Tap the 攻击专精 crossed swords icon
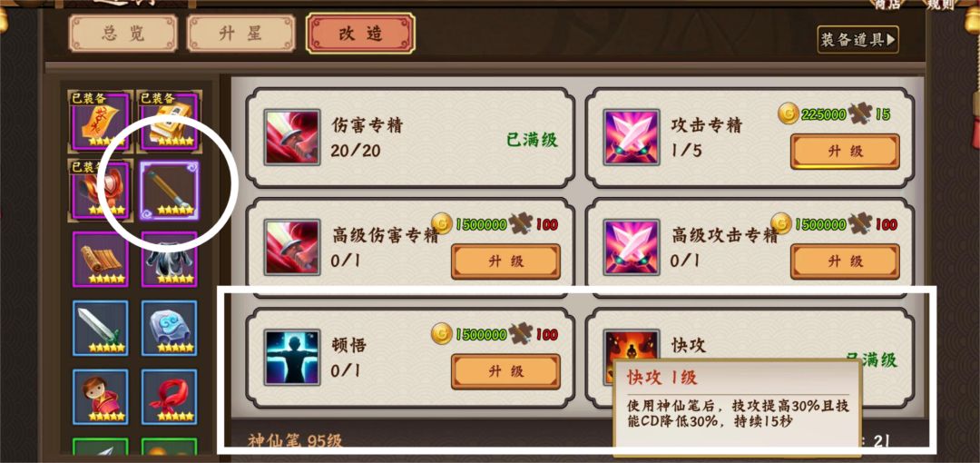The width and height of the screenshot is (980, 463). click(x=632, y=137)
